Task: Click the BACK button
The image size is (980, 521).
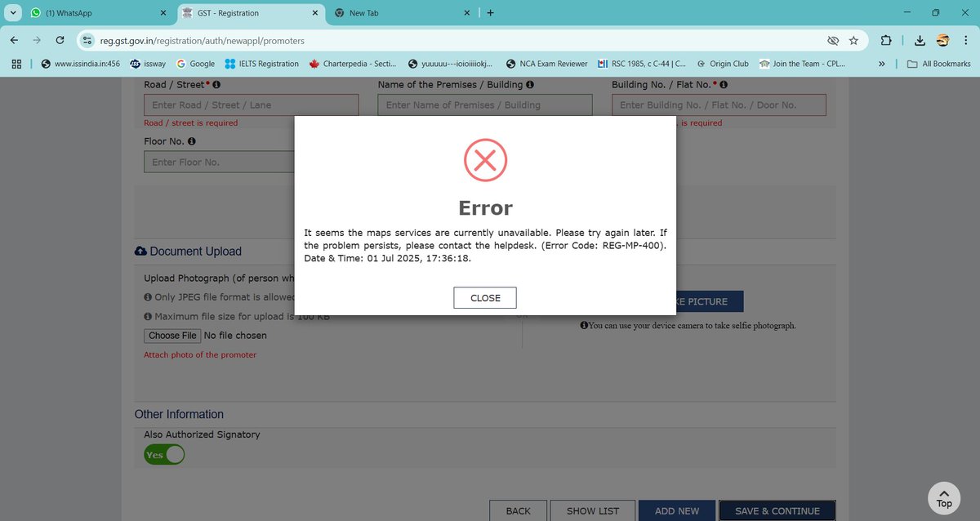Action: click(x=518, y=510)
